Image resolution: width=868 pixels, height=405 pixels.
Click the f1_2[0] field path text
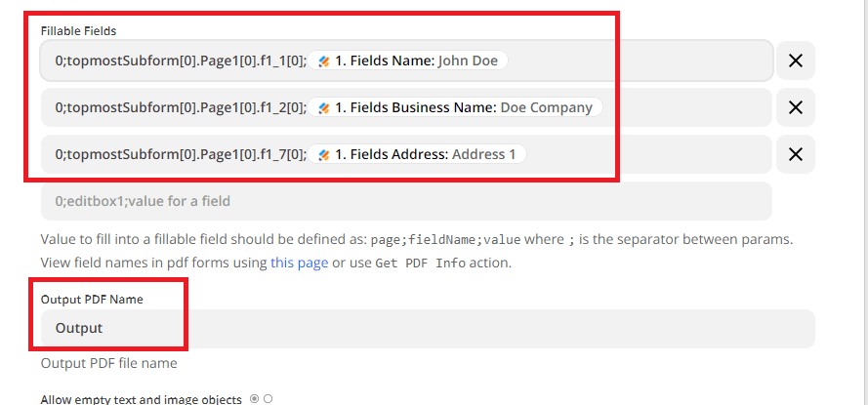(181, 107)
